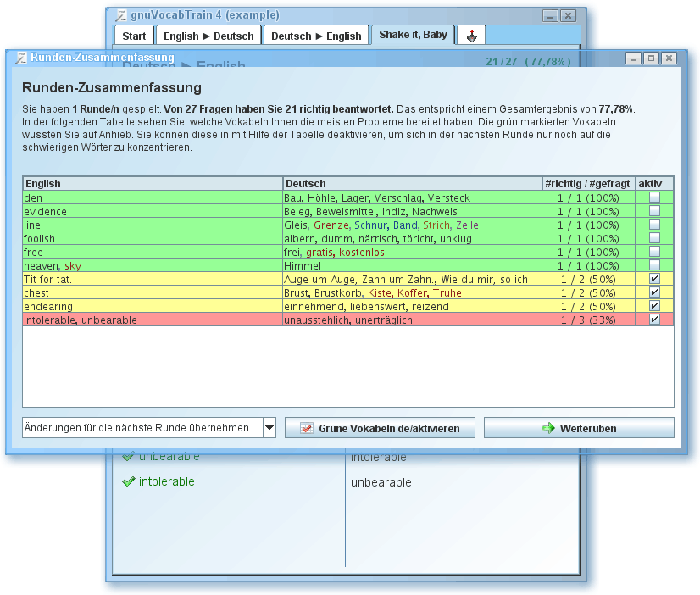Select the 'line' English cell

(x=153, y=225)
